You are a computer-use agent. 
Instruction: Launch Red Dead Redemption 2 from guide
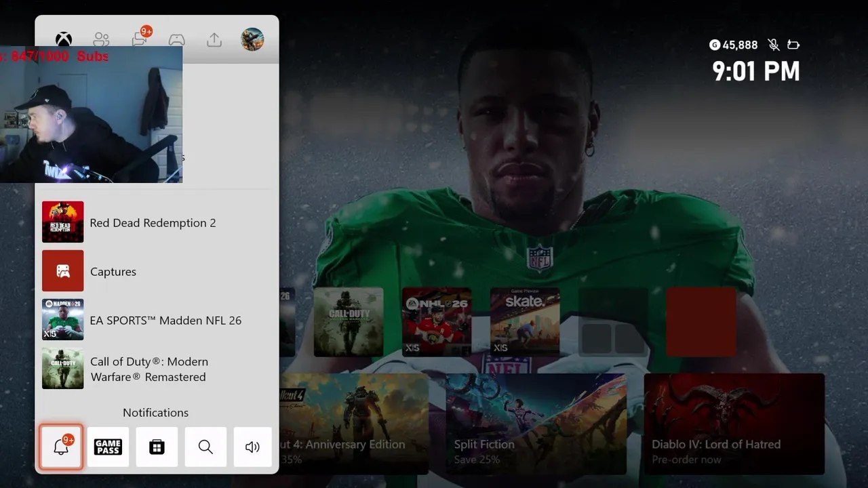157,222
